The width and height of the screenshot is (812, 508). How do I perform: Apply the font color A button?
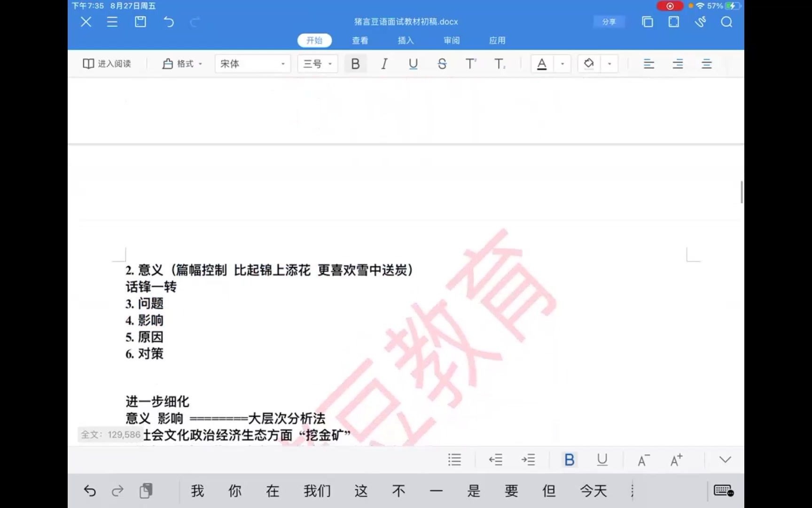click(x=542, y=63)
